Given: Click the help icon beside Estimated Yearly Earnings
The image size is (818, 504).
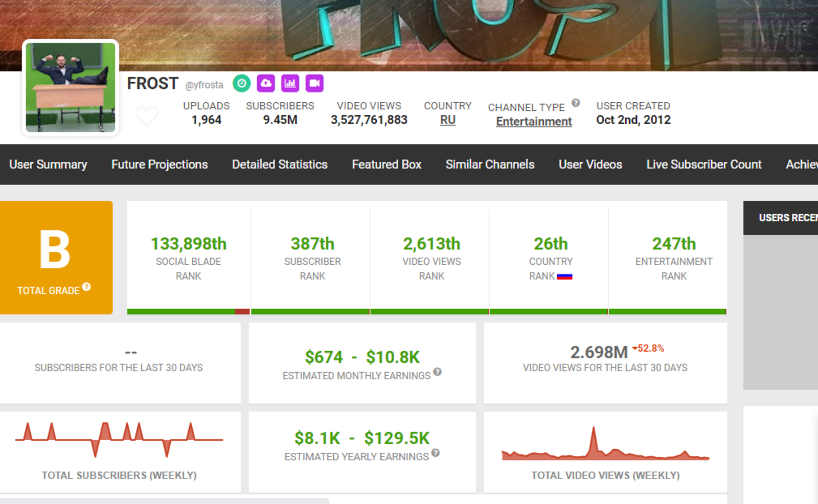Looking at the screenshot, I should (436, 452).
